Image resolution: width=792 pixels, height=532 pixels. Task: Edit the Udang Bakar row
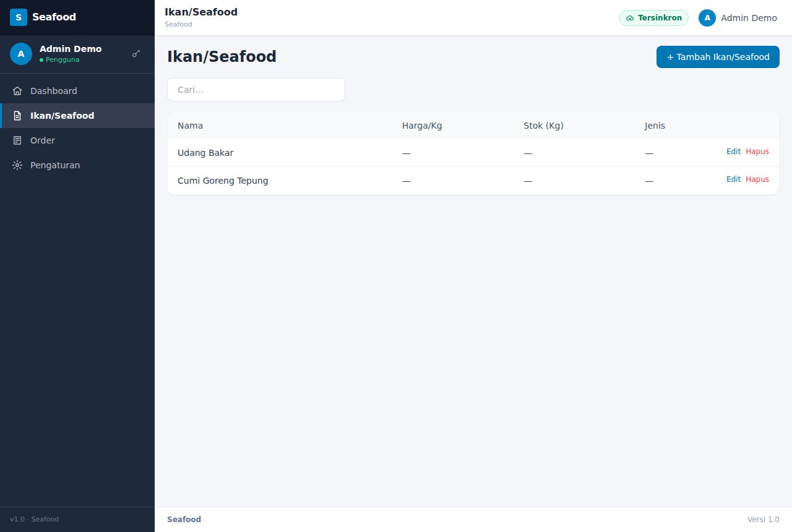[733, 152]
